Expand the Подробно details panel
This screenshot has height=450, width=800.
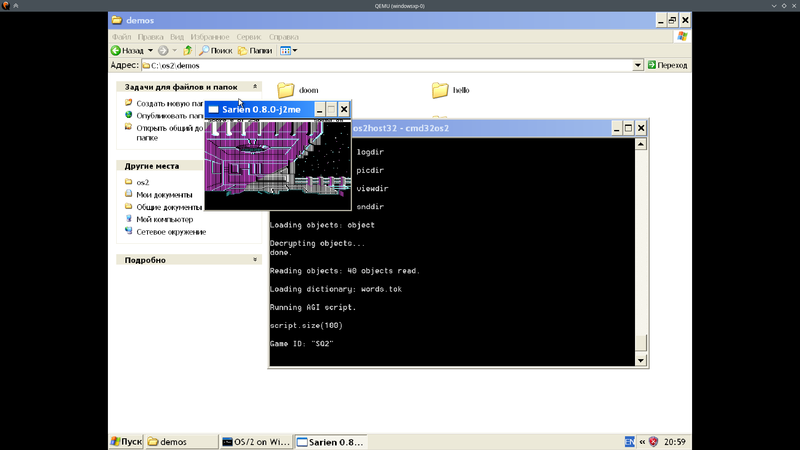click(x=255, y=260)
